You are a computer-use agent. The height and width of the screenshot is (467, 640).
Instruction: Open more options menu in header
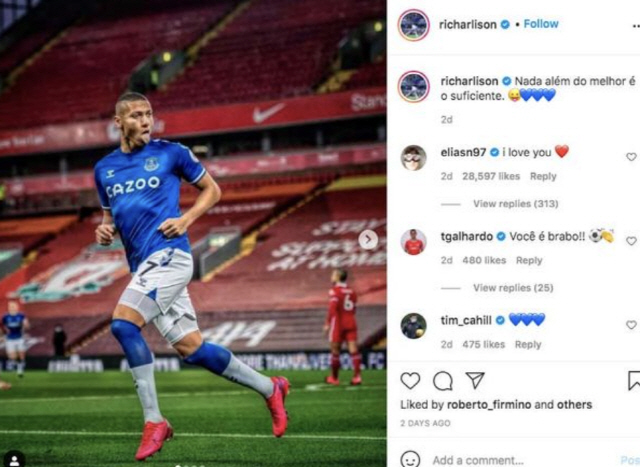coord(636,25)
